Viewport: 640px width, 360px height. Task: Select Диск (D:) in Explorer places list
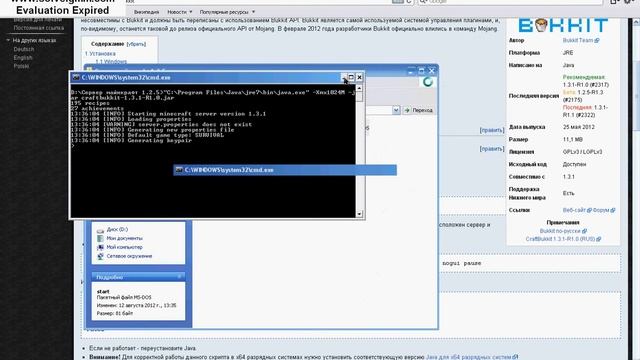pyautogui.click(x=117, y=230)
